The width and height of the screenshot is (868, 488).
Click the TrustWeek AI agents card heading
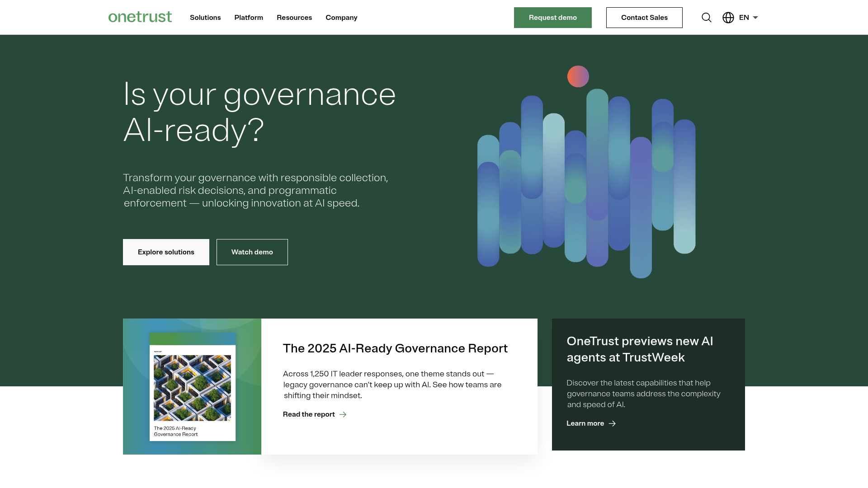640,349
